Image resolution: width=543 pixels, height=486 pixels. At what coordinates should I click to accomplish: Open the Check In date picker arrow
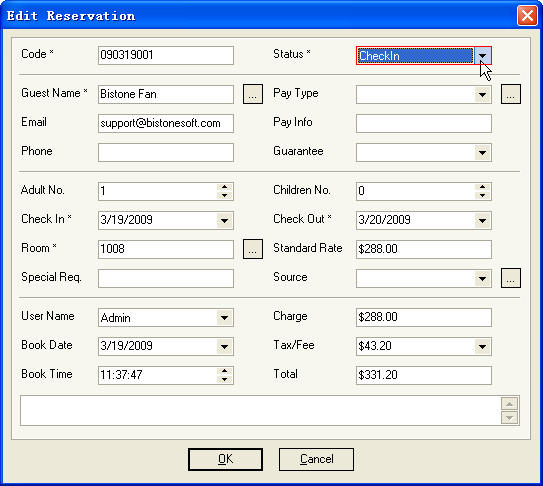224,220
